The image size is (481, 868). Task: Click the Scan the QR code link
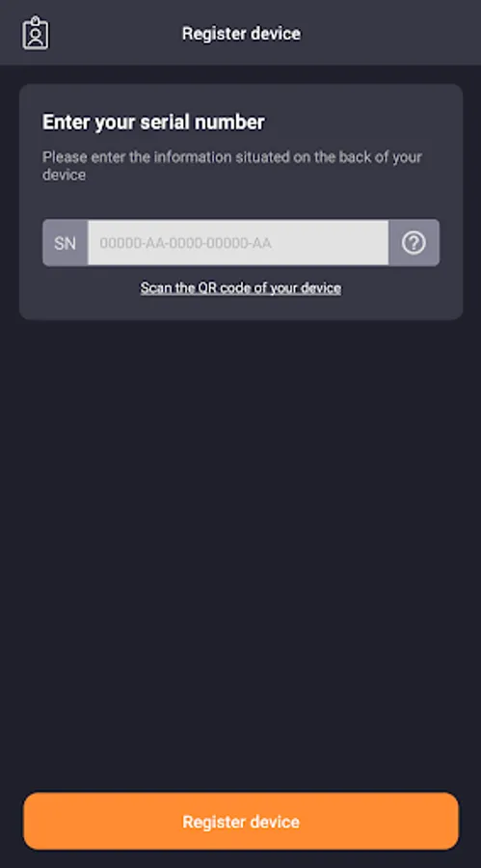click(x=240, y=287)
